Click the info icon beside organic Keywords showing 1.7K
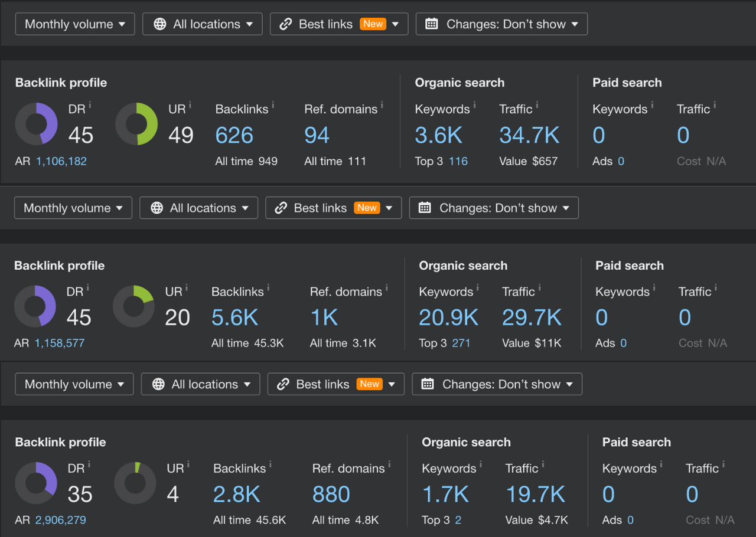Image resolution: width=756 pixels, height=537 pixels. (x=481, y=465)
